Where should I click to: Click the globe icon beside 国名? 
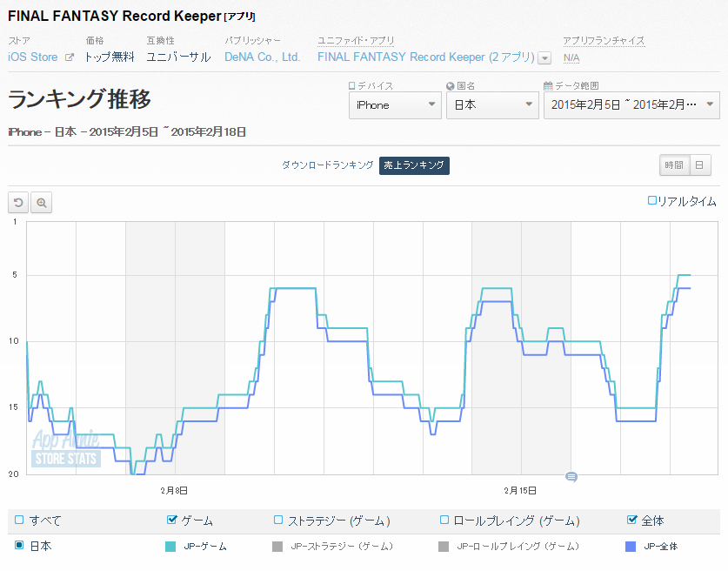450,86
